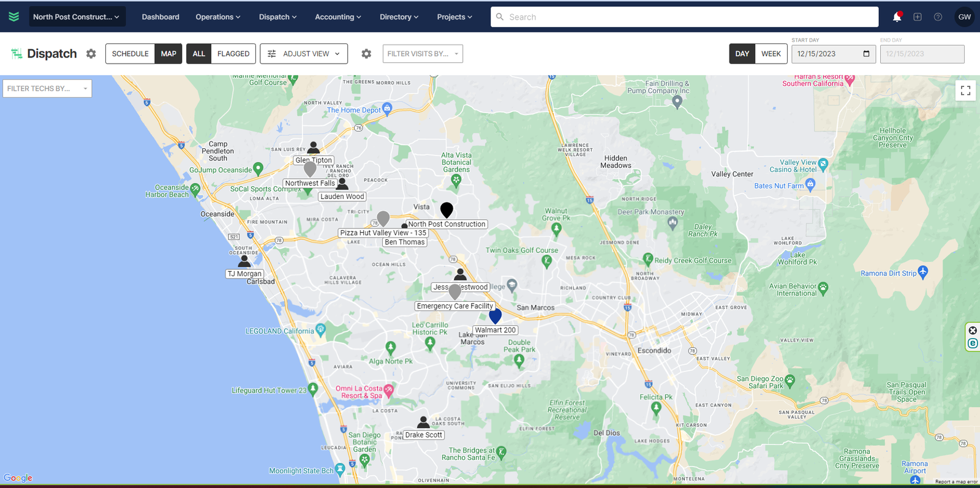Open Filter Techs By dropdown
Viewport: 980px width, 488px height.
click(47, 89)
